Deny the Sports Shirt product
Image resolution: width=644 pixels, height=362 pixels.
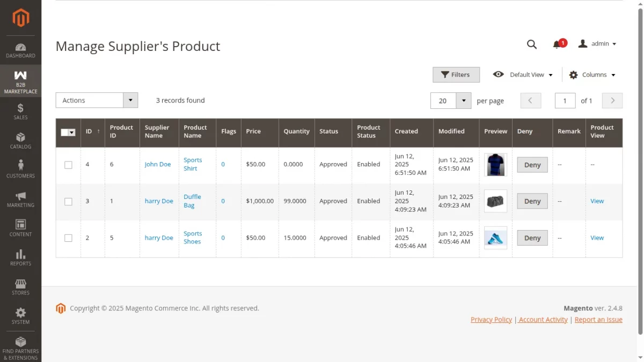pos(532,165)
